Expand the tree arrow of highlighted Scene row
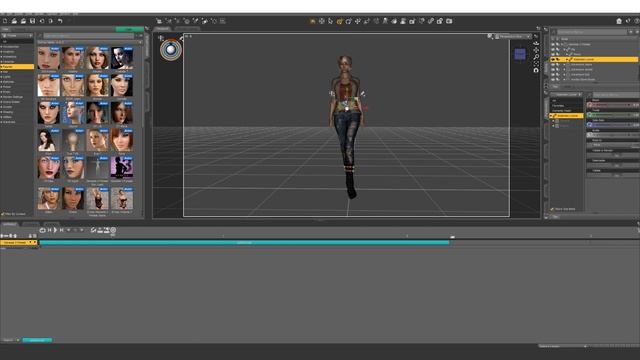640x360 pixels. pyautogui.click(x=567, y=60)
